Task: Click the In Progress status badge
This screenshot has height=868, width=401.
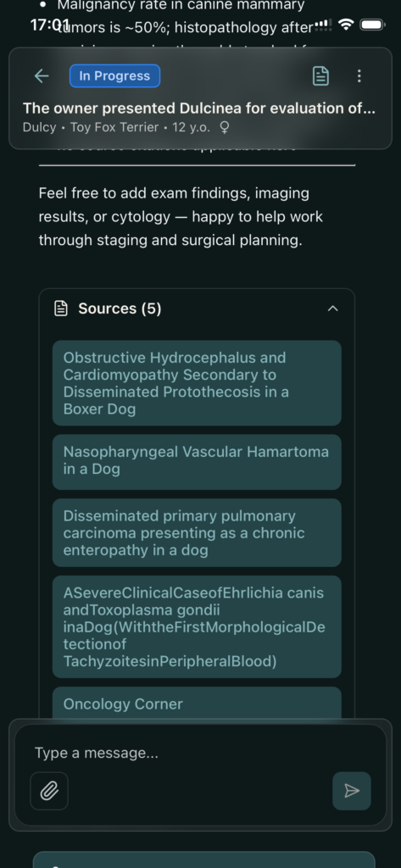Action: pyautogui.click(x=114, y=75)
